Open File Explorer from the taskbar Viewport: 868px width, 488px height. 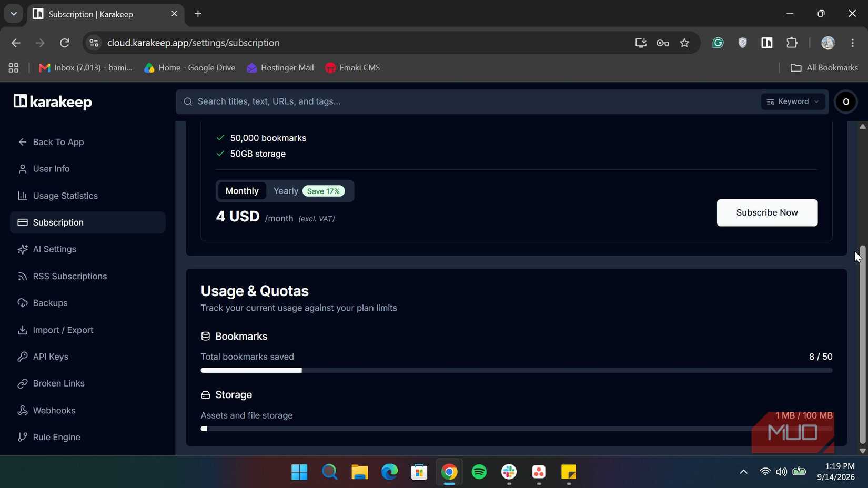[360, 472]
